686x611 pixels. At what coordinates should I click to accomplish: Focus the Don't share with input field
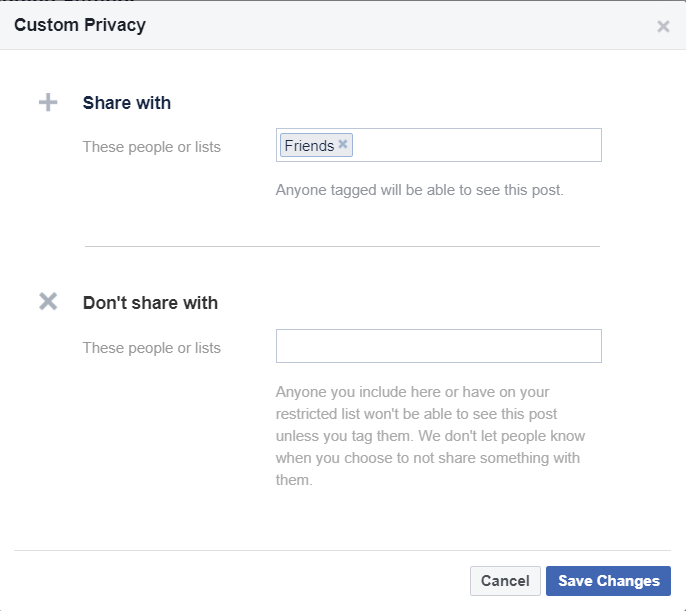[438, 346]
